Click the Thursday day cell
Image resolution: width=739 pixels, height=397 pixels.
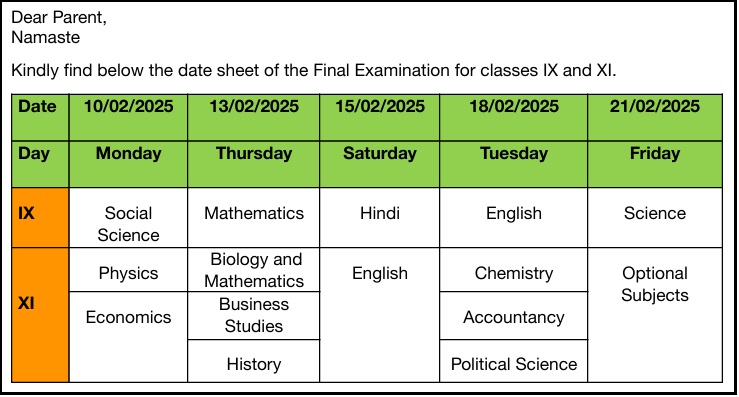[x=254, y=164]
